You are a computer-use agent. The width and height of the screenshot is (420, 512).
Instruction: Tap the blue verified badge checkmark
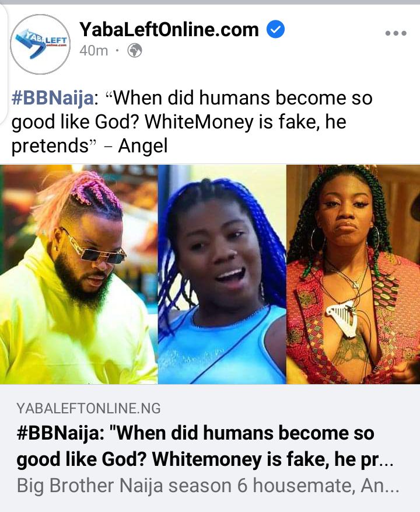click(x=276, y=29)
